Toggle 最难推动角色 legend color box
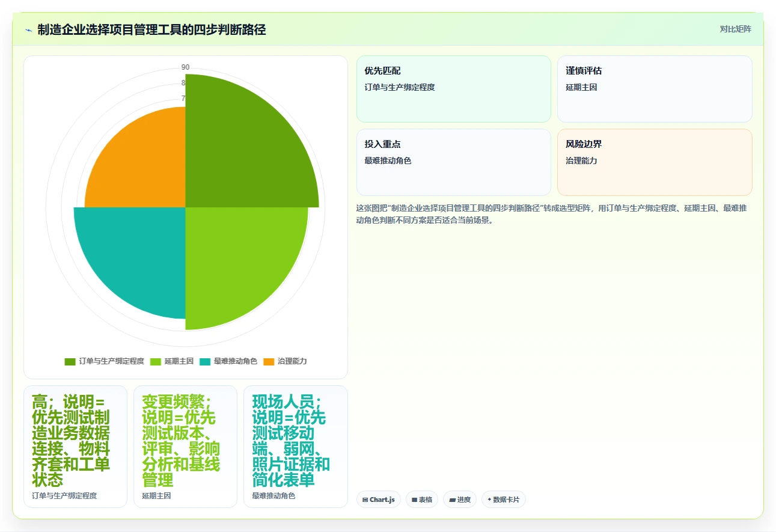This screenshot has width=776, height=532. click(x=205, y=361)
